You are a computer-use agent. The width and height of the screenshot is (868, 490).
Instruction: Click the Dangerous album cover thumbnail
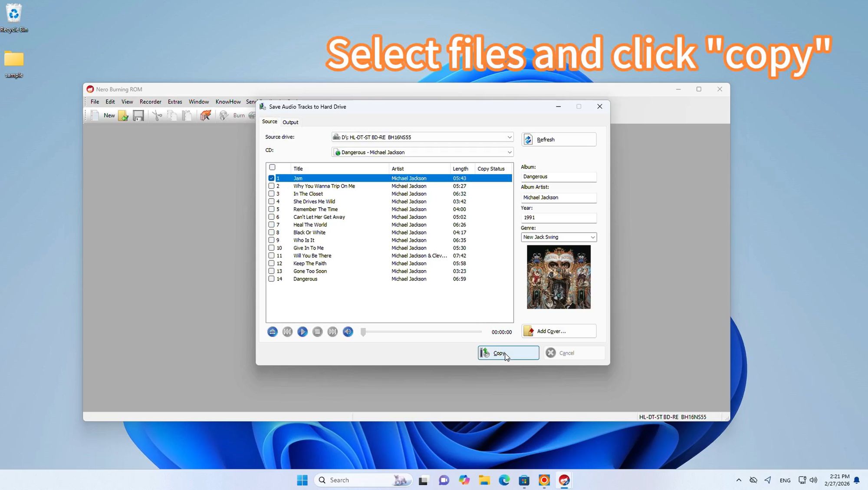coord(559,277)
